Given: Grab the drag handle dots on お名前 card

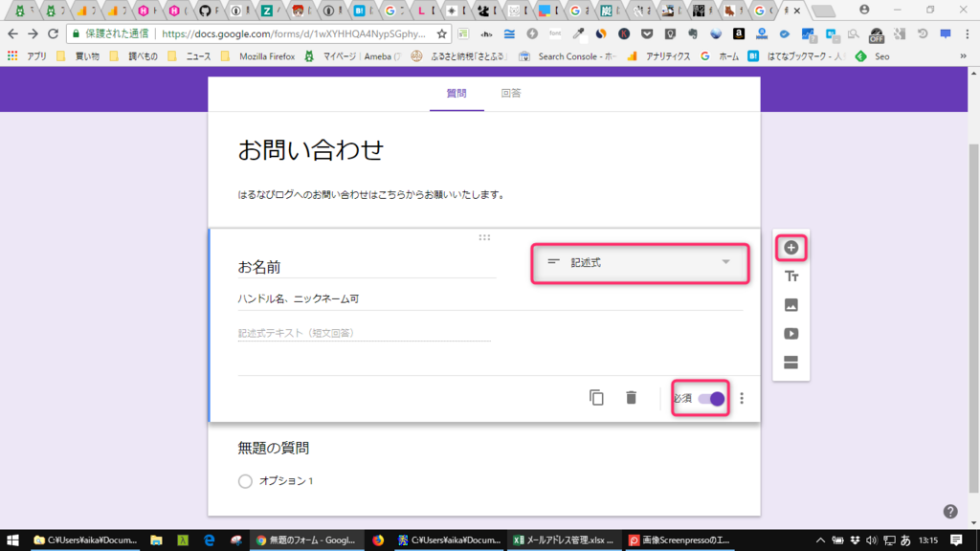Looking at the screenshot, I should 484,237.
